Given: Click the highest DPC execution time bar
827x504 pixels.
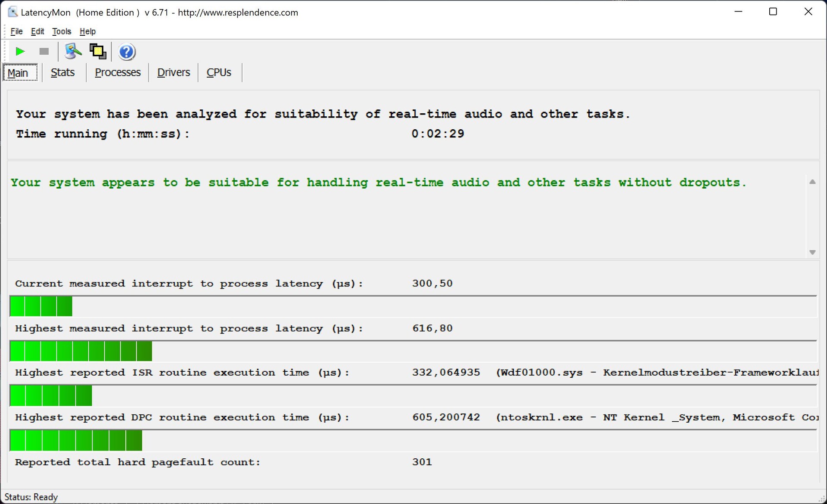Looking at the screenshot, I should pyautogui.click(x=76, y=441).
